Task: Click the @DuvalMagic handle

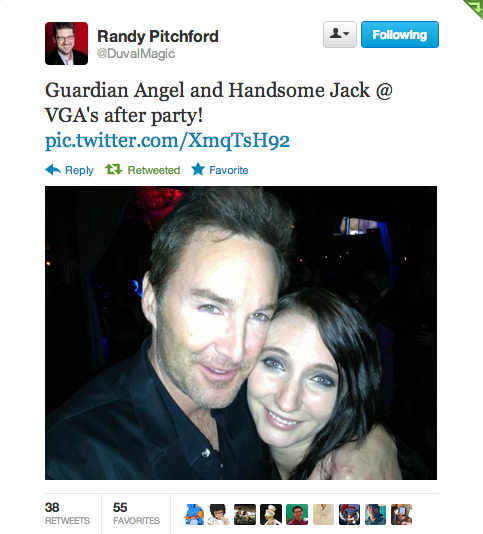Action: pyautogui.click(x=136, y=54)
